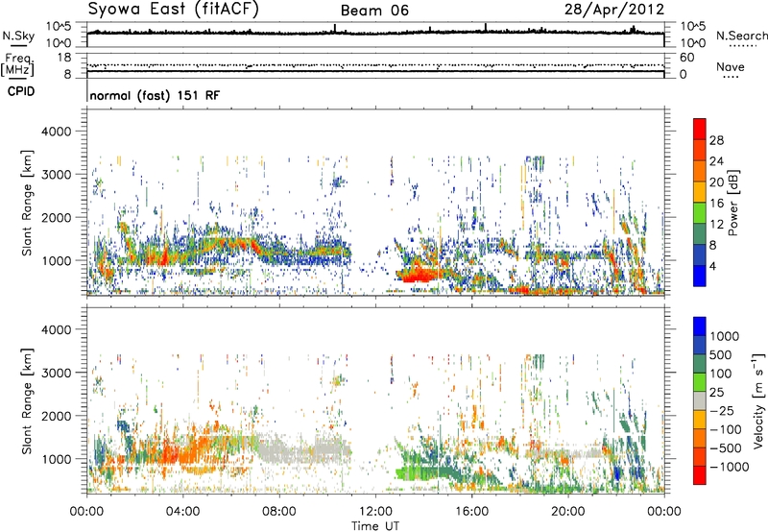Click the '20' label on Power colorbar
This screenshot has width=768, height=532.
pyautogui.click(x=716, y=182)
